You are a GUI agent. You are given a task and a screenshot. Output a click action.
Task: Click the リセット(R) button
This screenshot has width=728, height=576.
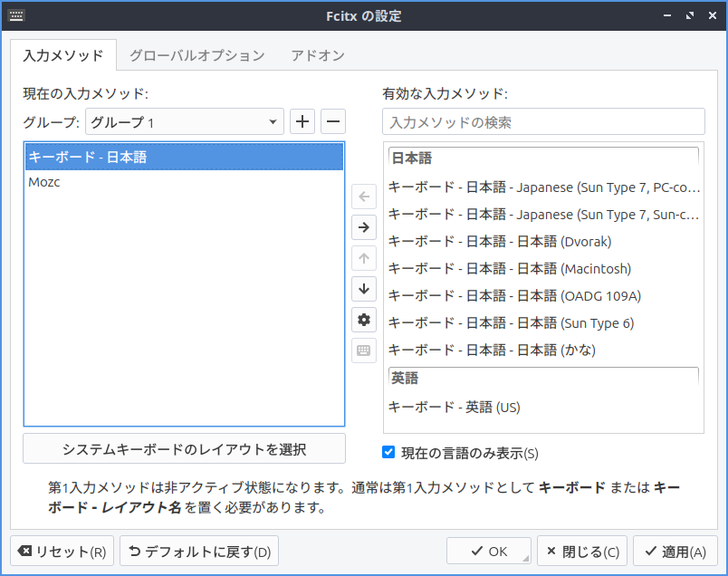point(62,551)
